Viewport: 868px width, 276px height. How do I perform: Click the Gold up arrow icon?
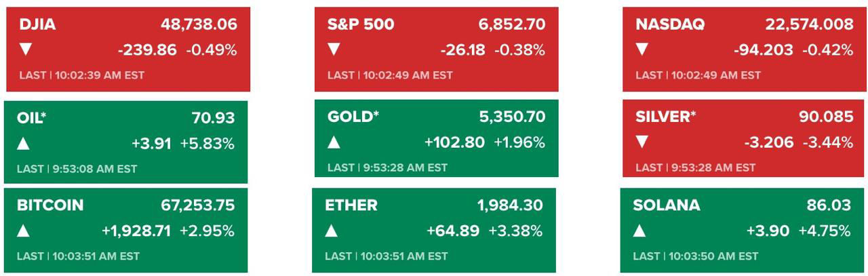(334, 142)
